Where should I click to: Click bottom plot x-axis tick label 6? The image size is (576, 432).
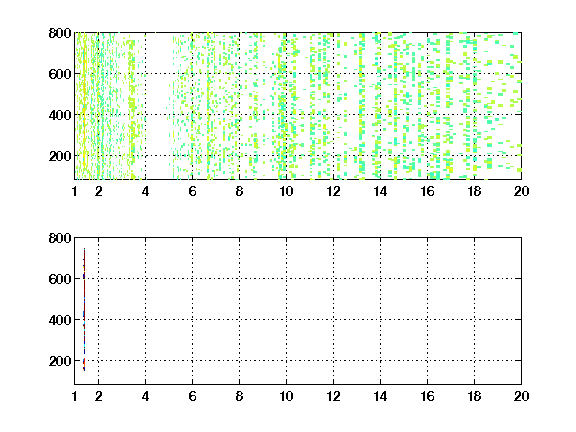point(192,396)
